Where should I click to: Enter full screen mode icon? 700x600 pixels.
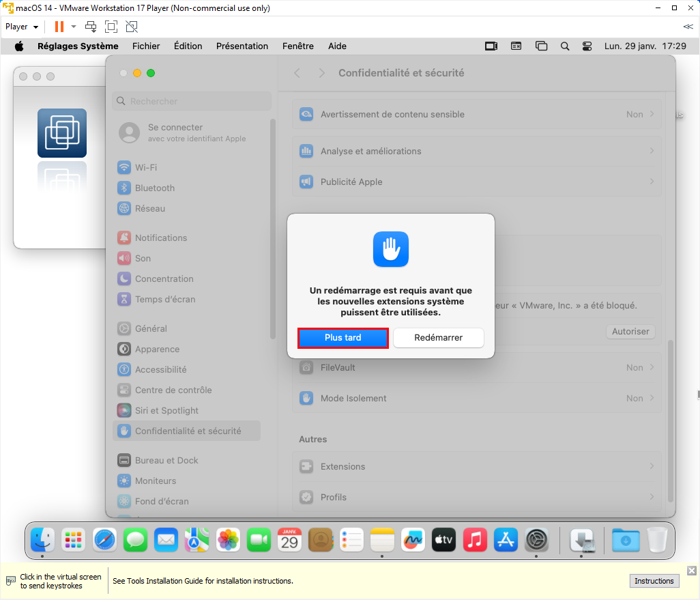point(111,27)
